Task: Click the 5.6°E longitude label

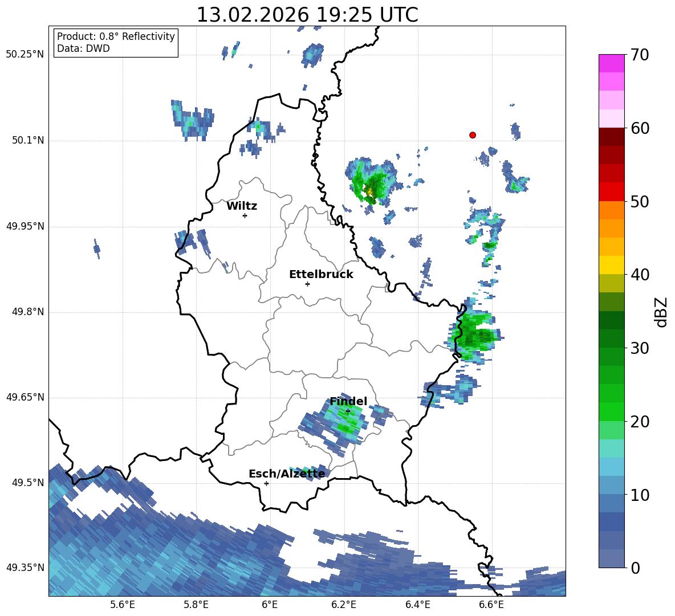Action: click(x=123, y=605)
